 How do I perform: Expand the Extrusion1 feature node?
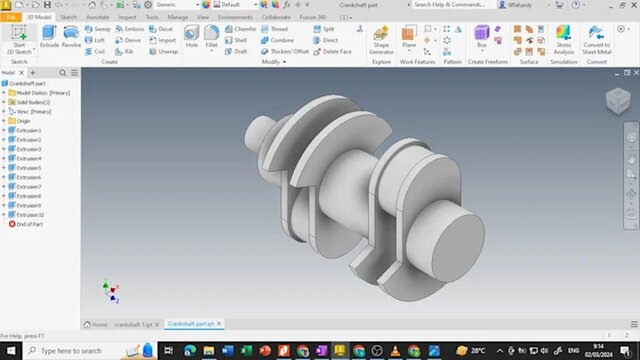tap(4, 131)
